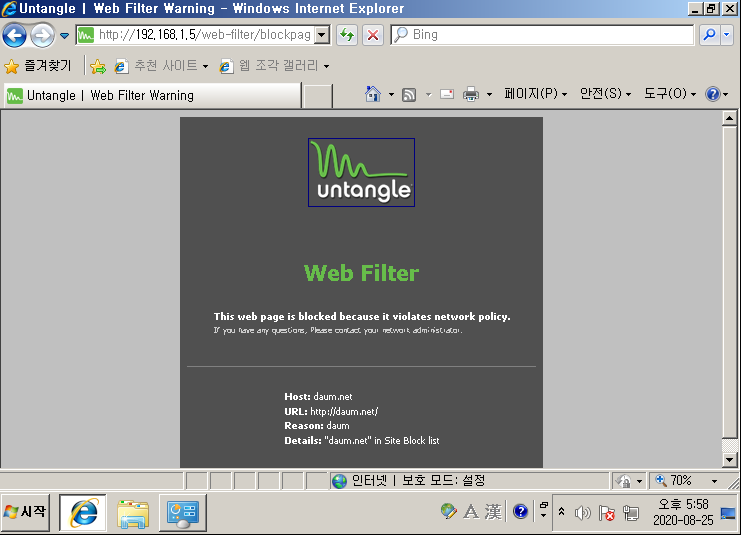Open Favorites (즐겨찾기) star button
Viewport: 741px width, 535px height.
tap(38, 66)
